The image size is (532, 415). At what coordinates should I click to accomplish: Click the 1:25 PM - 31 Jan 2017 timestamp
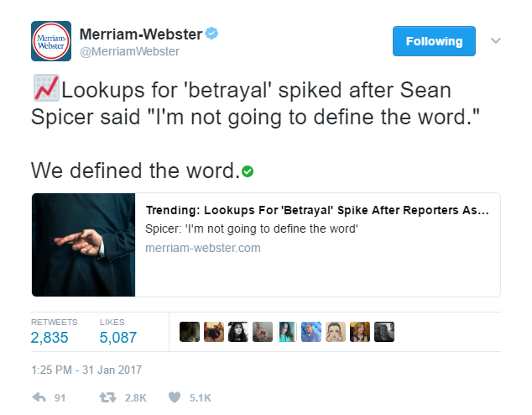[x=86, y=370]
